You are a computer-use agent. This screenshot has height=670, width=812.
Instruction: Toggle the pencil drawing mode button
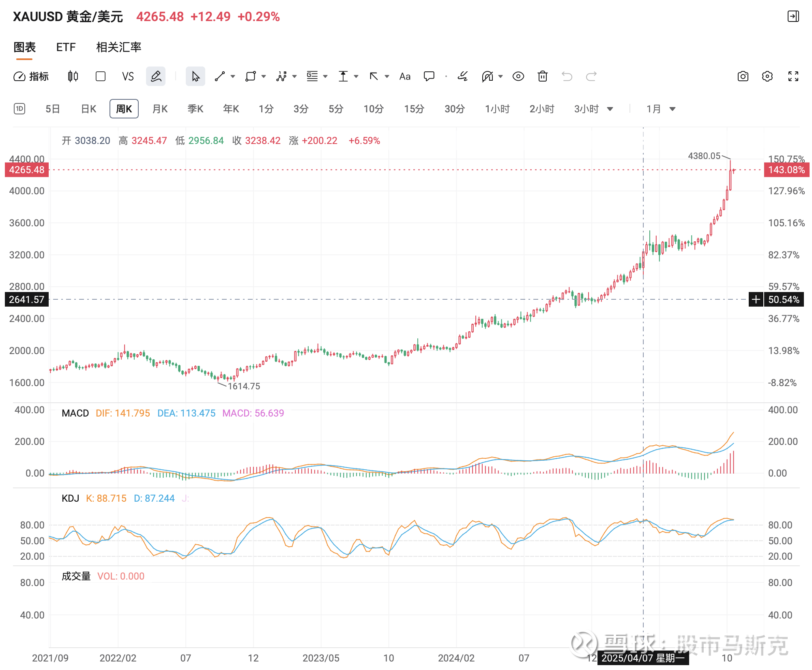[x=156, y=76]
